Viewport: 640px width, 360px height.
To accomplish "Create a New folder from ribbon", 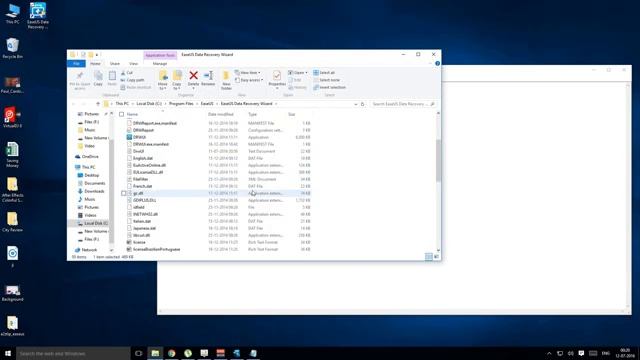I will [226, 80].
